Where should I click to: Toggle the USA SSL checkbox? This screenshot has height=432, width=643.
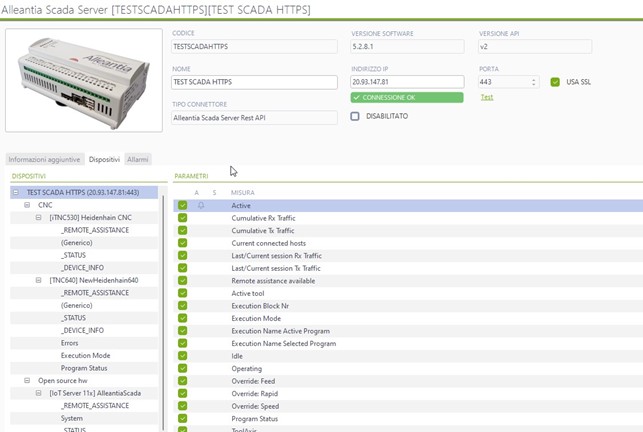tap(555, 82)
